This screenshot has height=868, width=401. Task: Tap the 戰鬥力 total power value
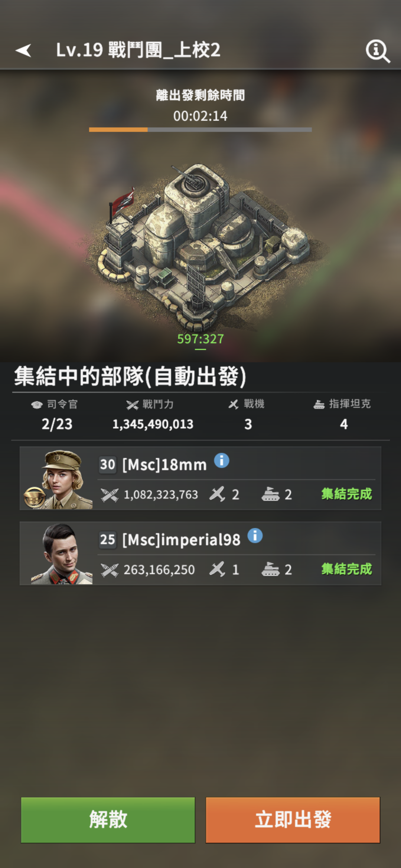point(153,424)
